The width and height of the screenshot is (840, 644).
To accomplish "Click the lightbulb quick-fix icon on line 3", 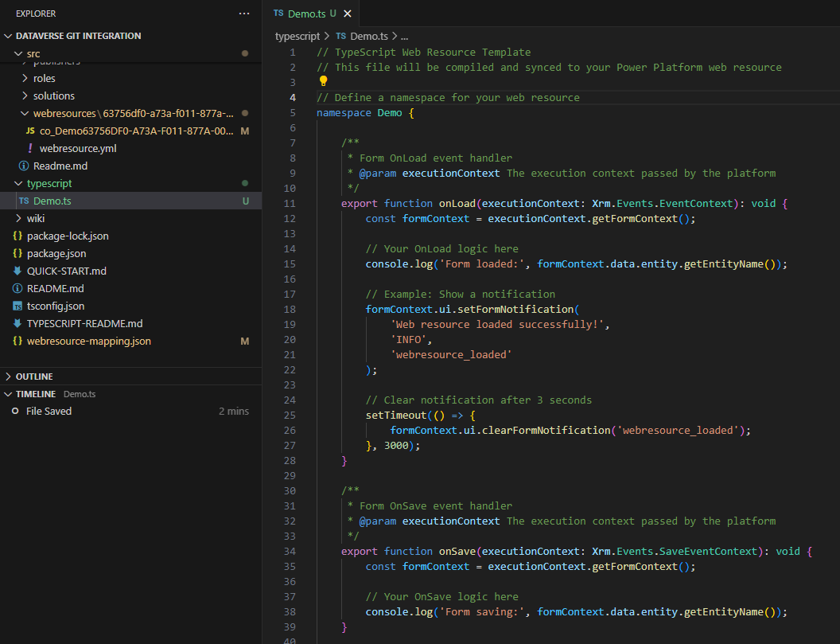I will coord(323,81).
